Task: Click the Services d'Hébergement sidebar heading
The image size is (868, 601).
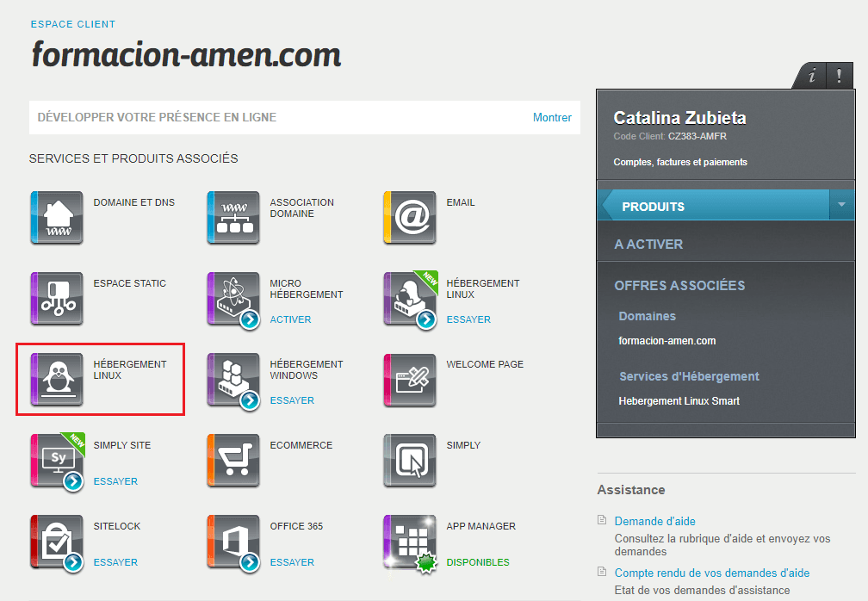Action: pyautogui.click(x=689, y=376)
